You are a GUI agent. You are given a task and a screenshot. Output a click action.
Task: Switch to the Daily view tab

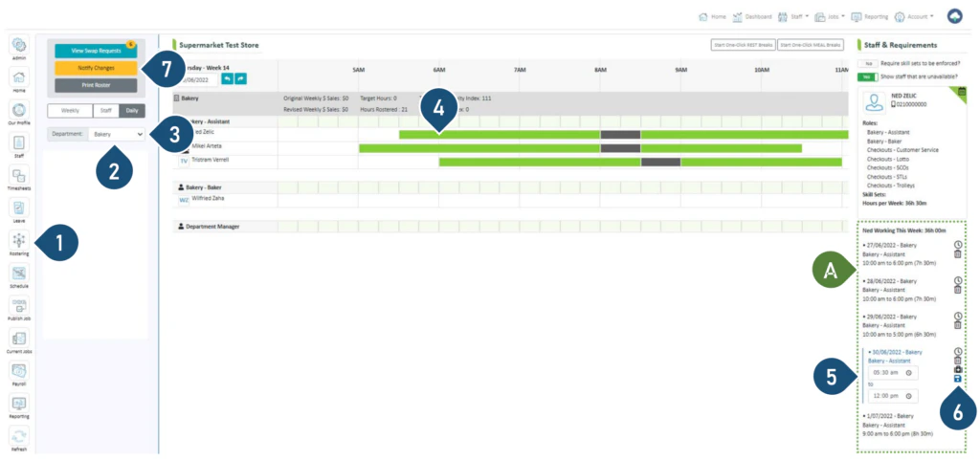[132, 111]
